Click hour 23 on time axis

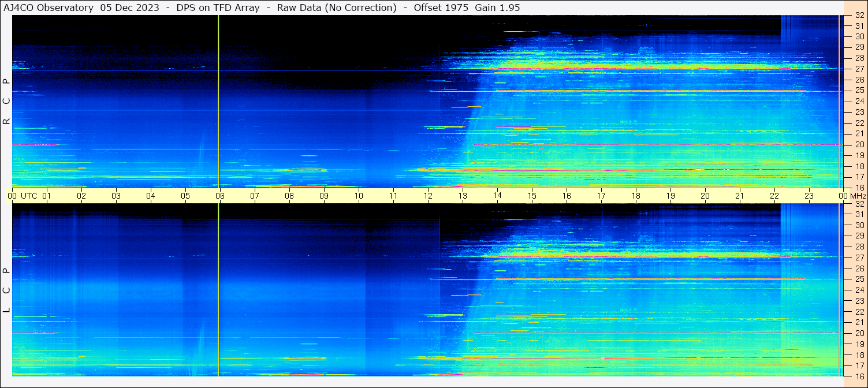[x=809, y=196]
